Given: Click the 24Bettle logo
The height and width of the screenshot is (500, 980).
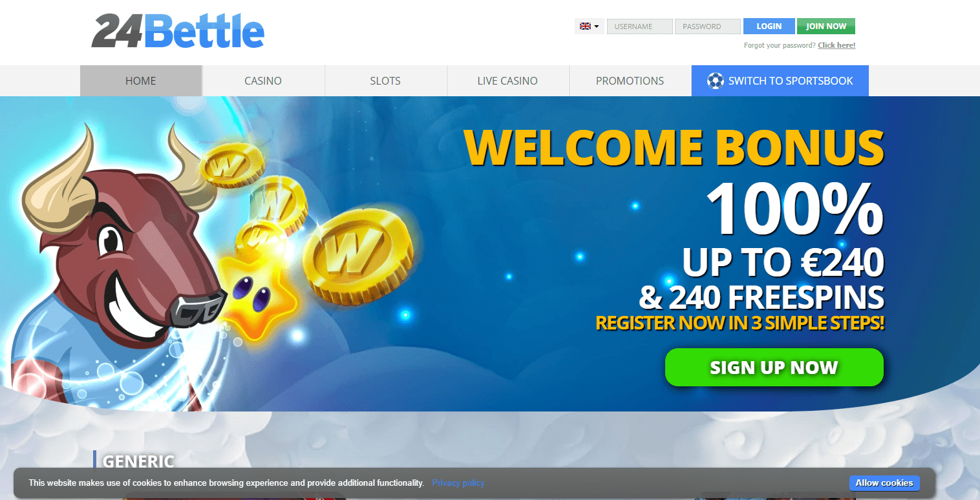Looking at the screenshot, I should (178, 31).
